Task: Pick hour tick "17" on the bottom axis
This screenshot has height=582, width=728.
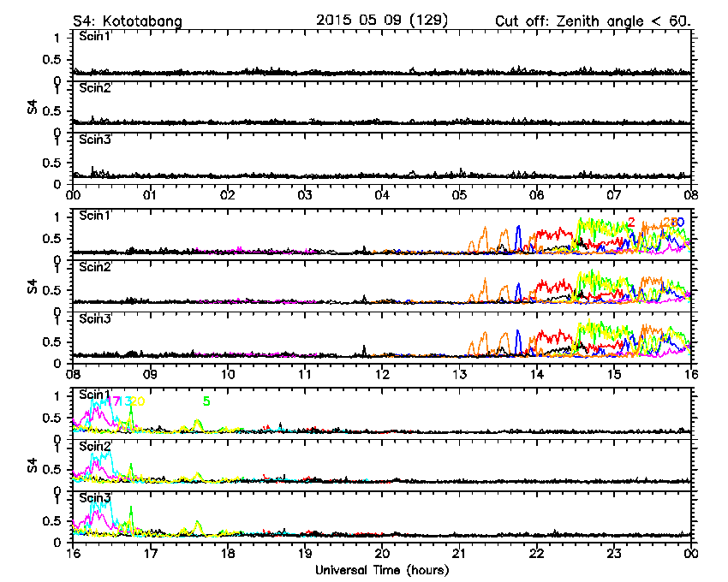Action: pos(150,553)
